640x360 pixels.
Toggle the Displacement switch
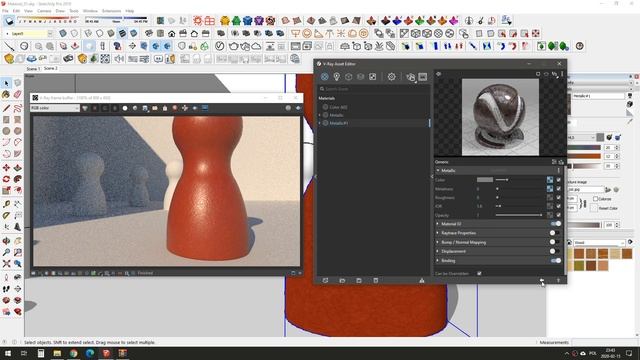point(555,251)
